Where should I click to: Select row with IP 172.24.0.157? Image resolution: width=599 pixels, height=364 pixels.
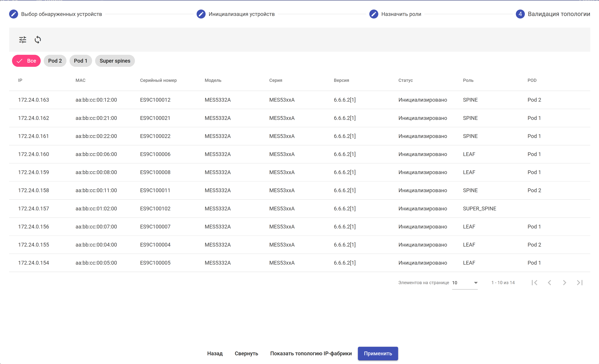point(34,209)
